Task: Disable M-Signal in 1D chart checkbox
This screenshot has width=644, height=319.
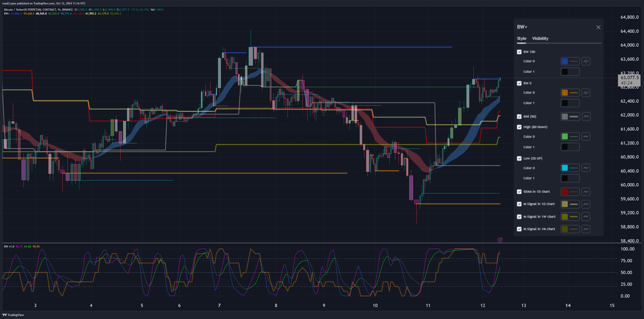Action: pyautogui.click(x=519, y=204)
